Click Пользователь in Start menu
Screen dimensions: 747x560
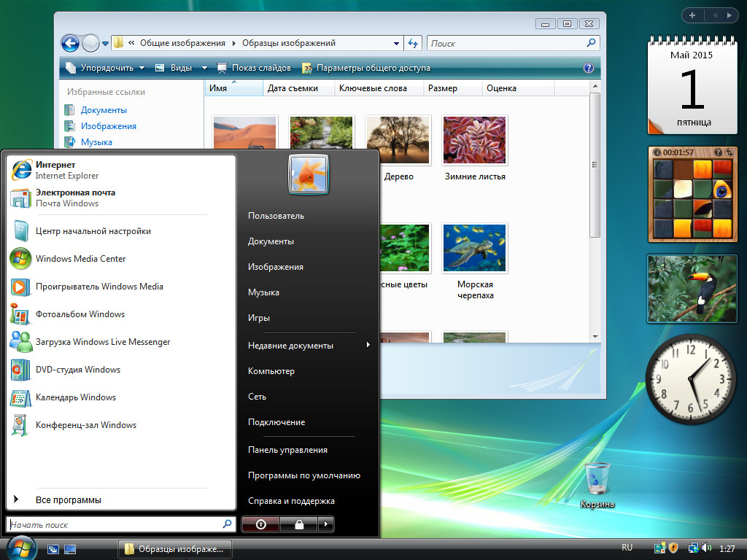[276, 216]
